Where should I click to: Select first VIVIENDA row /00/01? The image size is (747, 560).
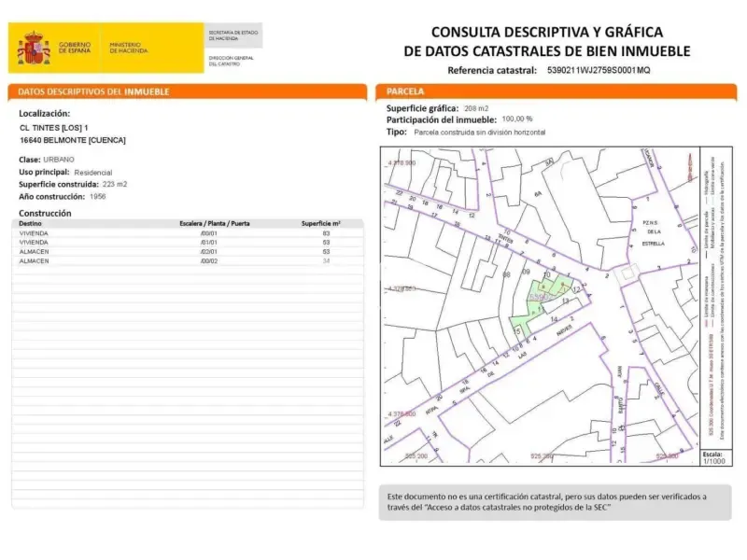(188, 233)
